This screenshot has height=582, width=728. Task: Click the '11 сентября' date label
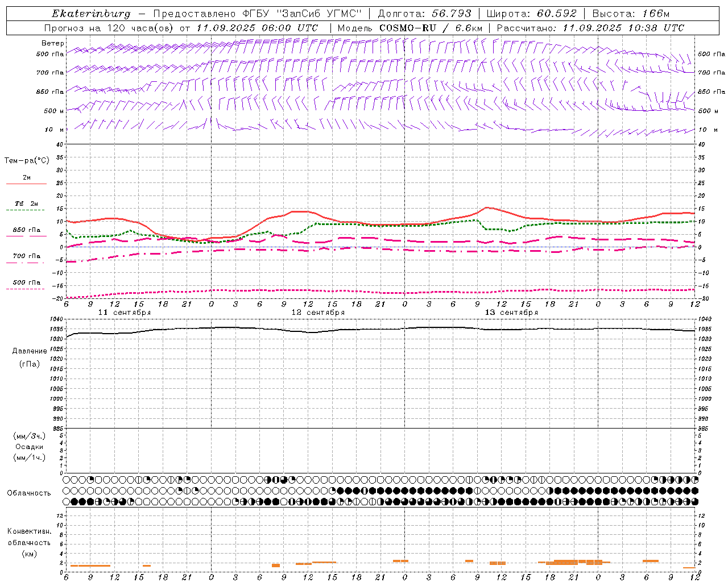coord(125,313)
